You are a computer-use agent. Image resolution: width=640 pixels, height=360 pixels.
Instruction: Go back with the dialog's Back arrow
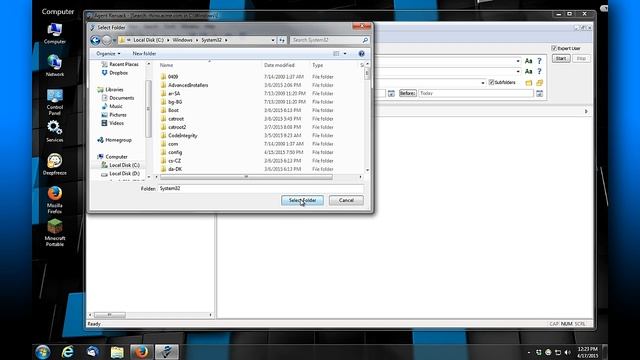[95, 40]
